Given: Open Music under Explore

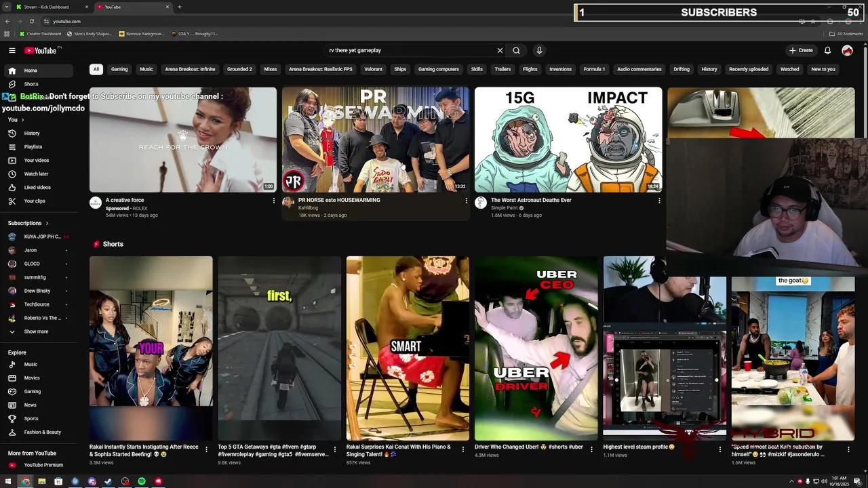Looking at the screenshot, I should (x=38, y=365).
